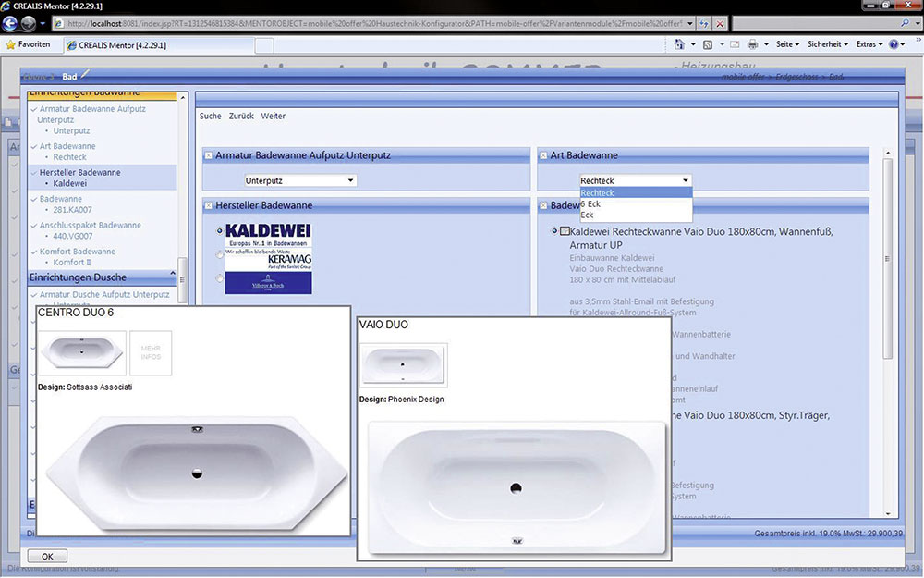Click the red stop loading icon
This screenshot has height=578, width=924.
(720, 24)
